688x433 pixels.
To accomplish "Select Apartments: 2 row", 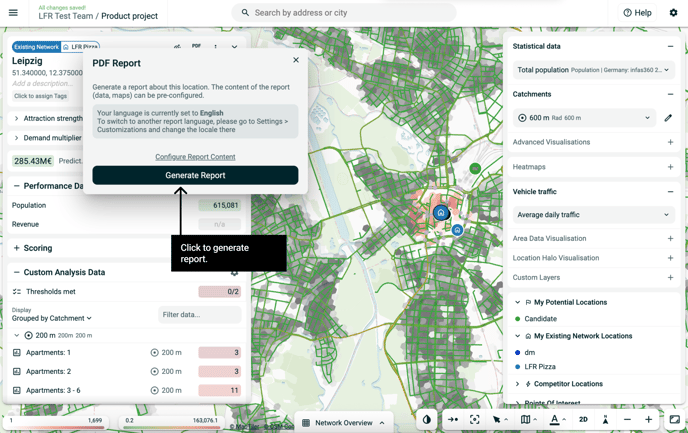I will tap(126, 371).
